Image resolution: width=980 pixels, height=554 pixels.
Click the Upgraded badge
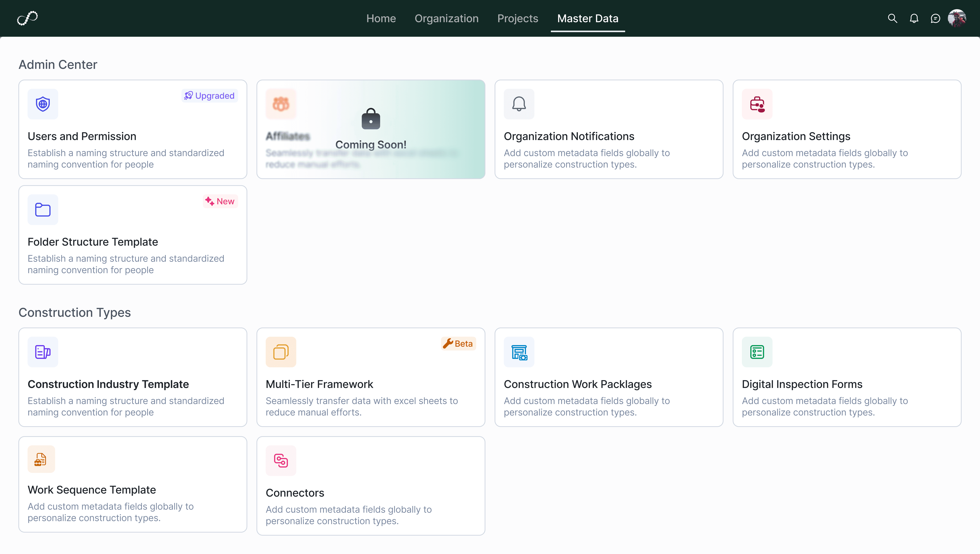coord(210,95)
